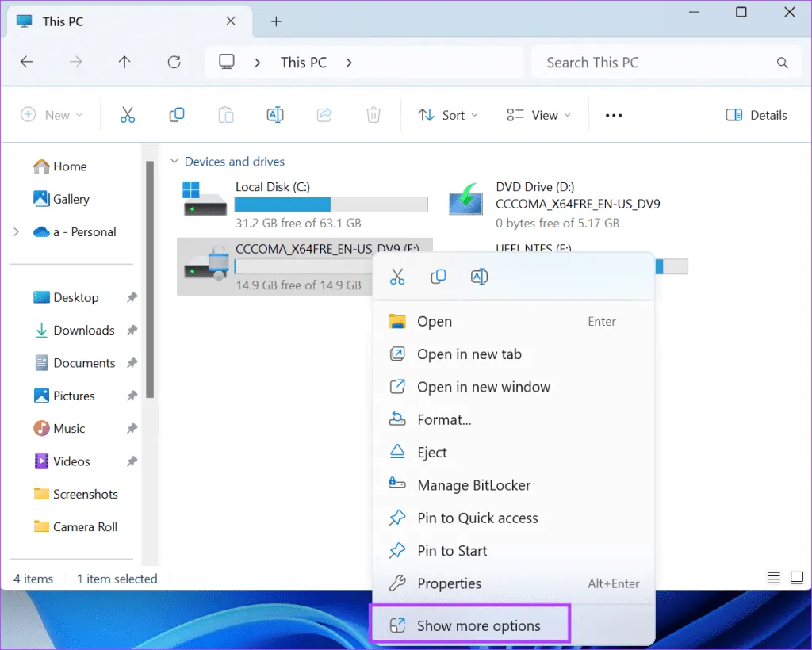The height and width of the screenshot is (650, 812).
Task: Click Local Disk (C:) storage usage bar
Action: click(x=331, y=205)
